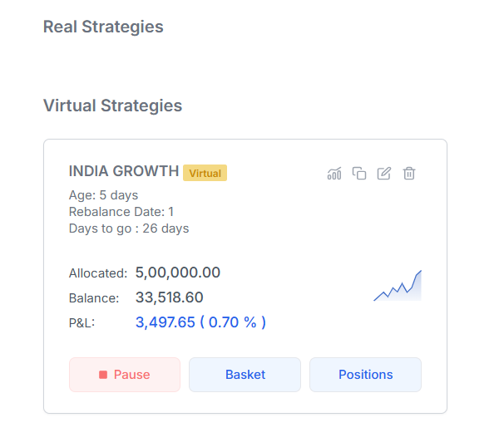Click the Real Strategies heading
Image resolution: width=504 pixels, height=447 pixels.
[103, 27]
